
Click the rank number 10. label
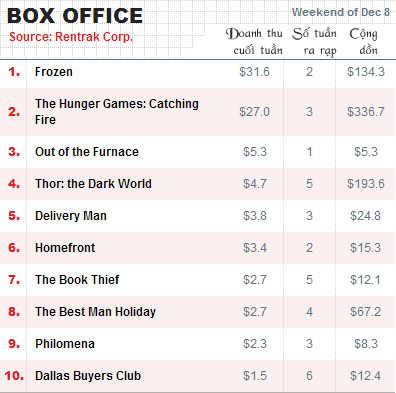click(14, 376)
